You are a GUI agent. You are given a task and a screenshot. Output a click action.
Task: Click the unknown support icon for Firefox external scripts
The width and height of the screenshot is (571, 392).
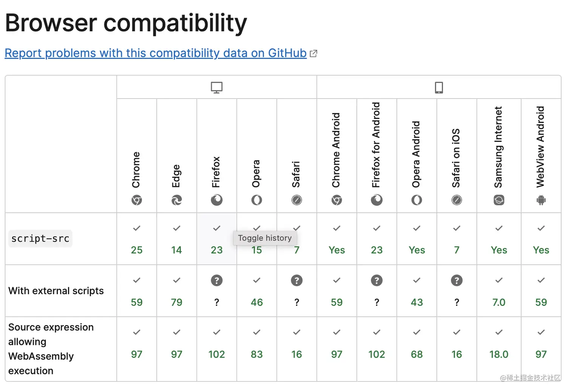(216, 281)
